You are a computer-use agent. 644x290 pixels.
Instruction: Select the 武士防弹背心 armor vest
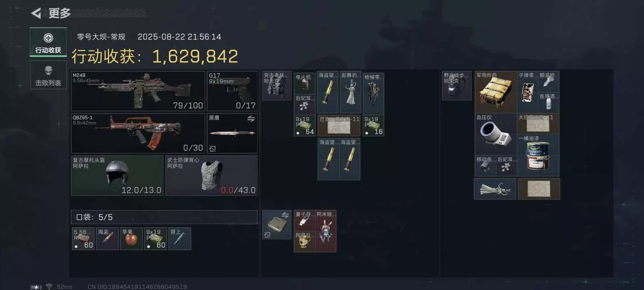pyautogui.click(x=211, y=176)
